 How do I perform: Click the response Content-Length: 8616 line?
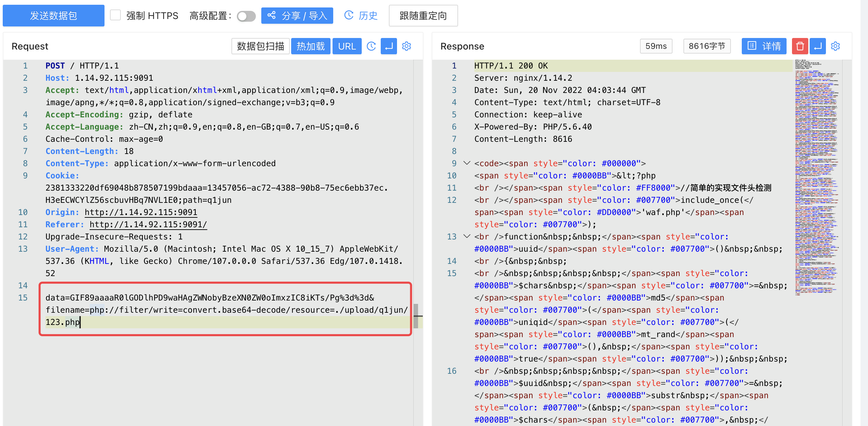(x=523, y=139)
